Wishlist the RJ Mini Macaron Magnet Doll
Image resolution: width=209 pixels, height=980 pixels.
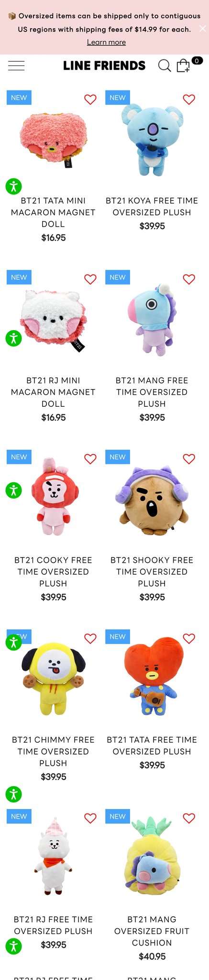[90, 279]
